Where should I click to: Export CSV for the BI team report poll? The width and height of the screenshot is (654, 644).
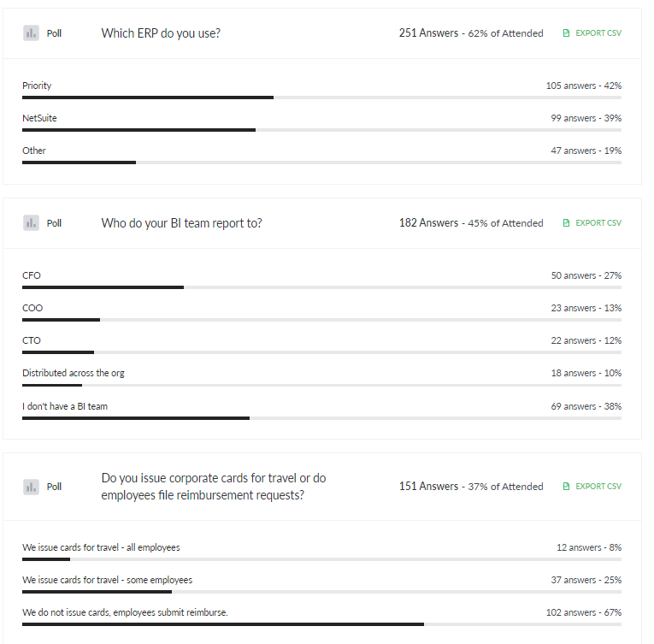tap(592, 223)
